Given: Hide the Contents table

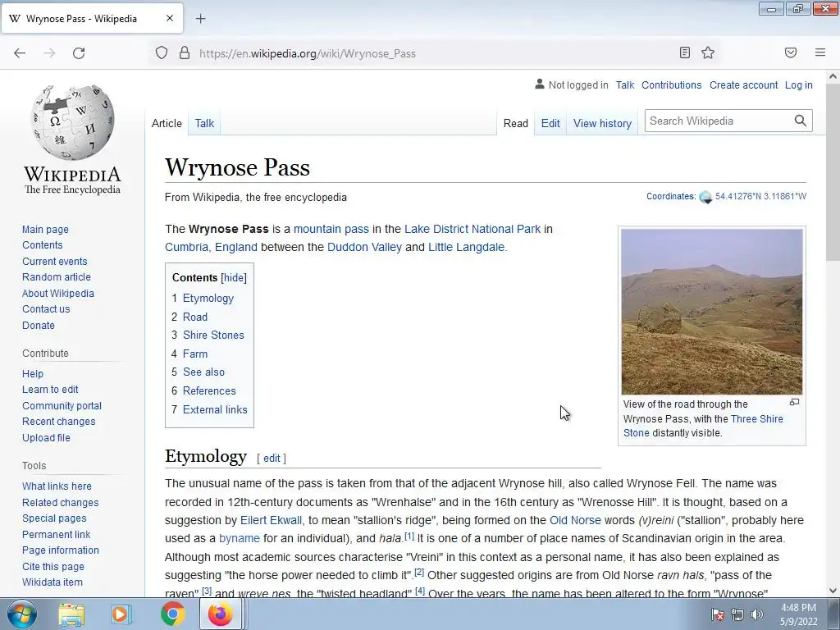Looking at the screenshot, I should click(x=234, y=277).
